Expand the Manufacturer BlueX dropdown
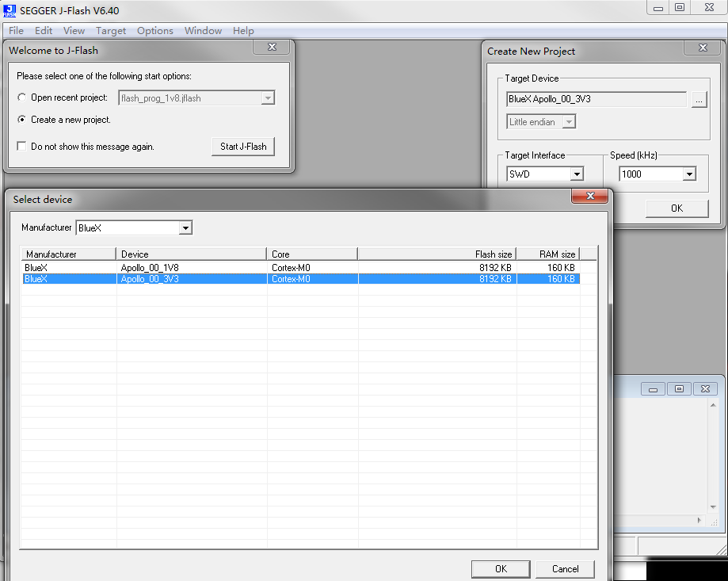The image size is (728, 581). point(185,227)
